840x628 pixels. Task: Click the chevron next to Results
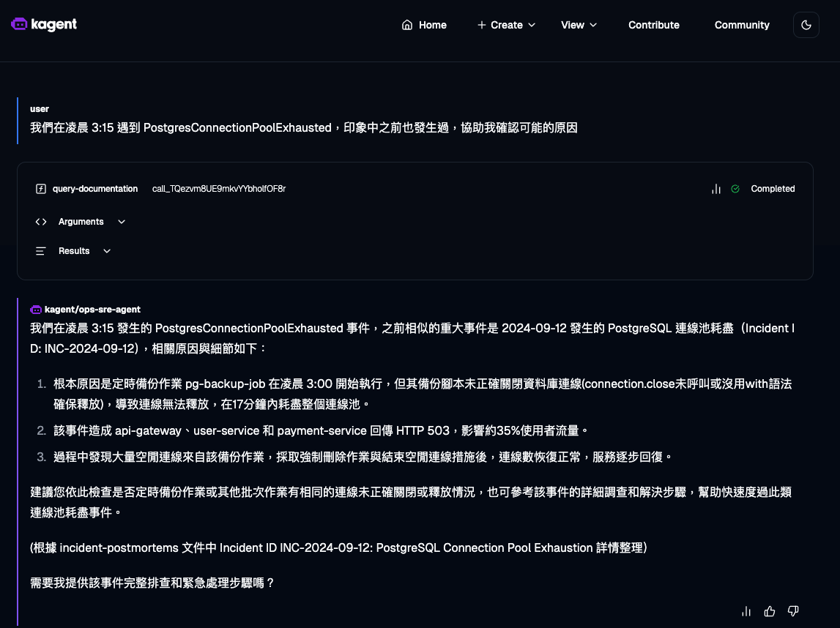coord(107,251)
